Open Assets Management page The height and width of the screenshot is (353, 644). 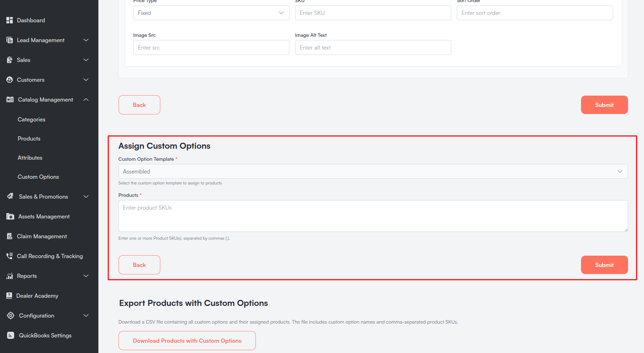coord(44,216)
